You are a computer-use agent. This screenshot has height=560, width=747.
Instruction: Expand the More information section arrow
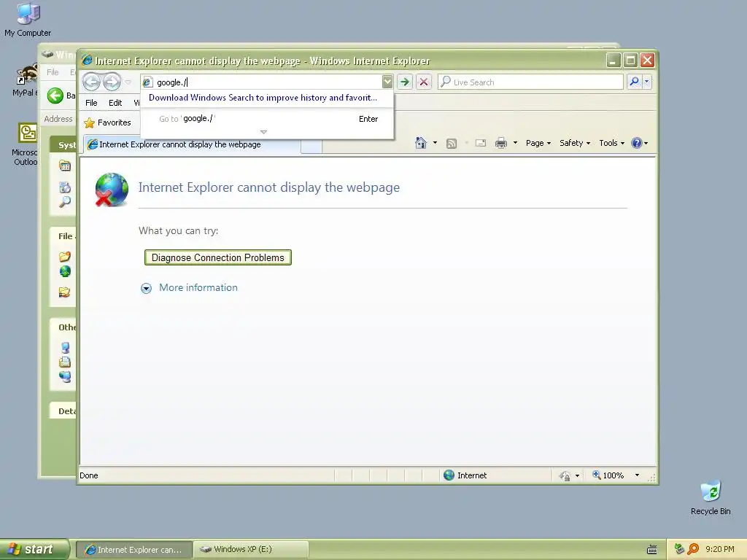click(146, 288)
